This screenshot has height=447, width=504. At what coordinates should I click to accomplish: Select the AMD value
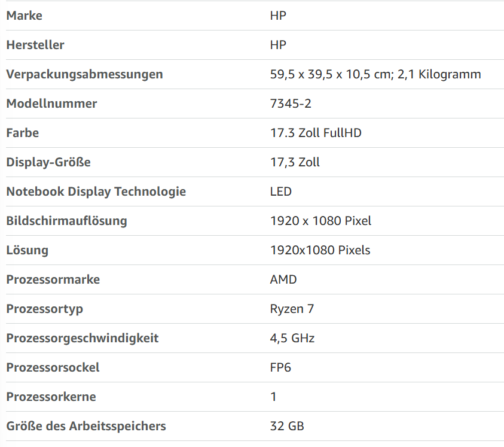pyautogui.click(x=283, y=279)
